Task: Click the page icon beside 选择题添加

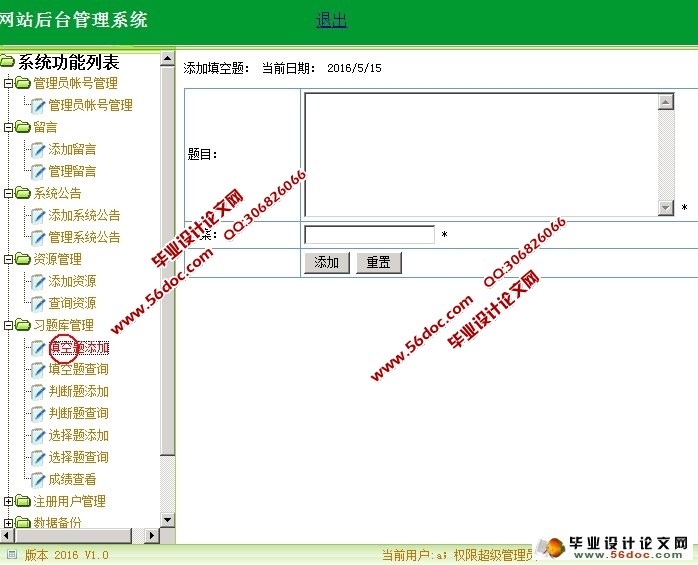Action: [38, 435]
